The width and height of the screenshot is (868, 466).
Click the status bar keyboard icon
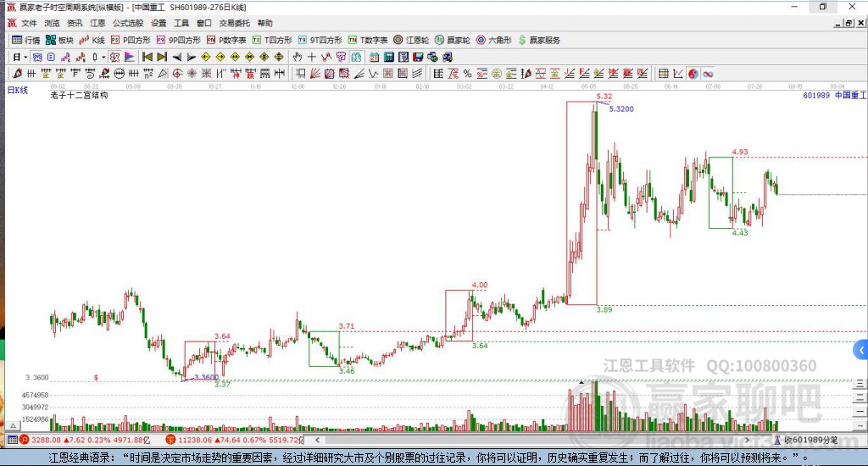(12, 440)
